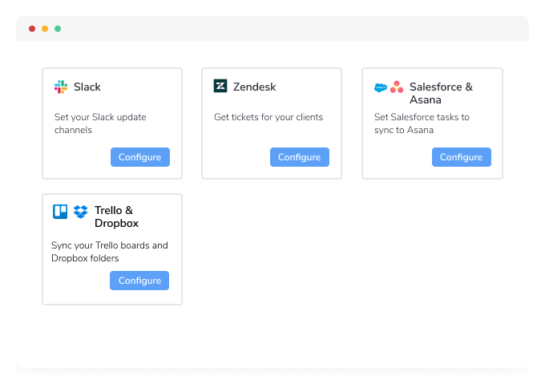This screenshot has width=545, height=392.
Task: Click the blue Salesforce cloud icon
Action: (381, 87)
